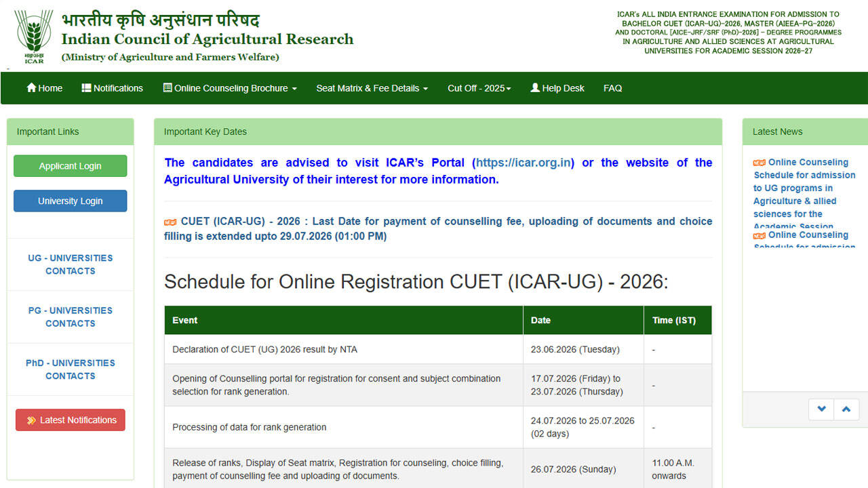
Task: Click the University Login button
Action: pos(71,201)
